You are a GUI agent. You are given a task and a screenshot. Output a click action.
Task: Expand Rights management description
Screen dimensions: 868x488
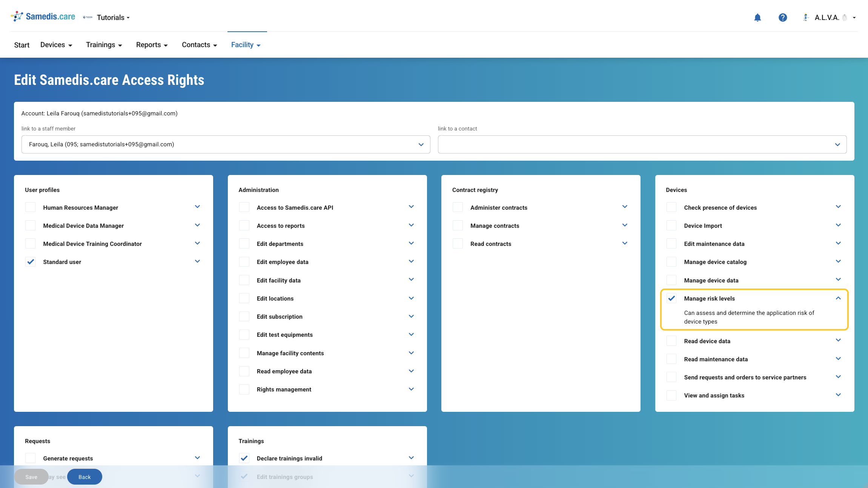coord(411,389)
